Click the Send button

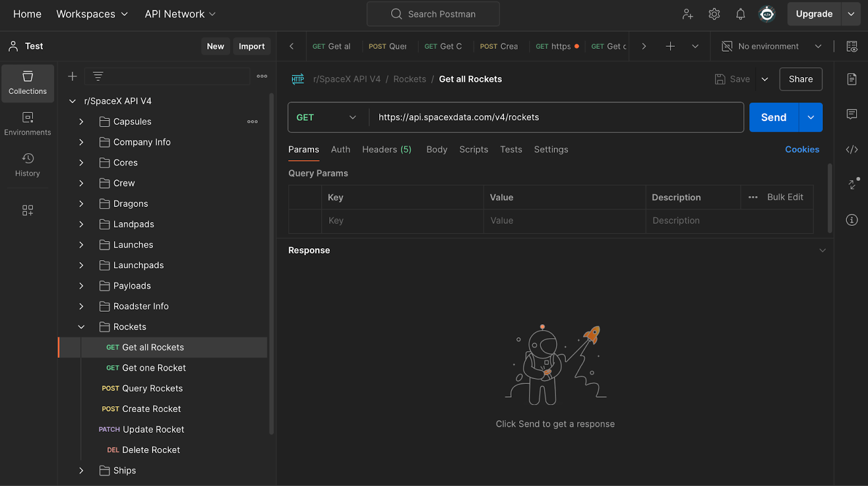[774, 117]
